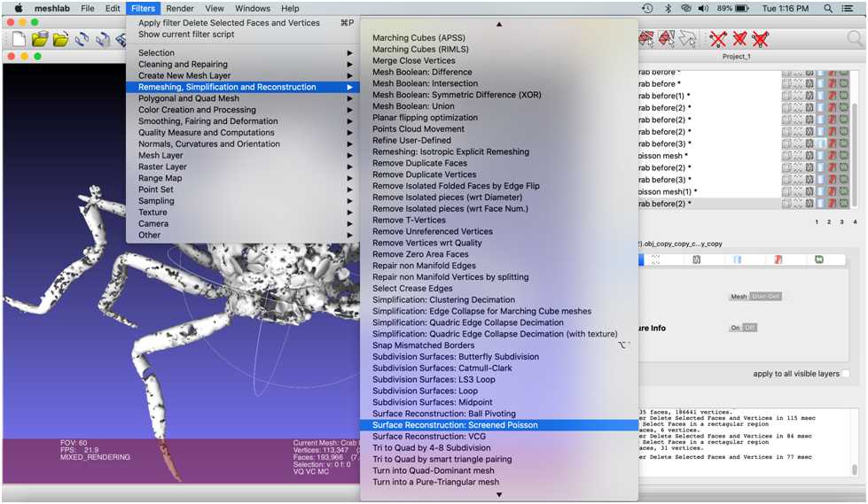This screenshot has width=868, height=504.
Task: Click the Delete Selected Vertices icon
Action: pos(718,39)
